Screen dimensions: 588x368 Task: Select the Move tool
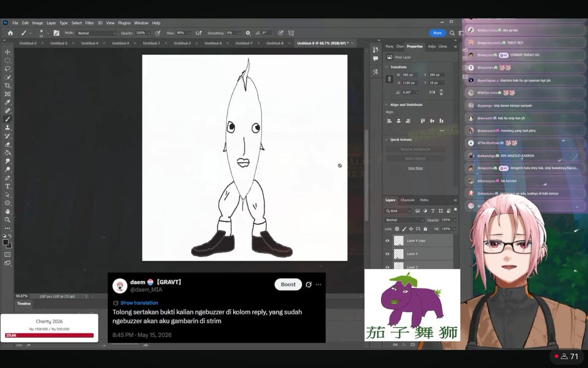point(7,52)
